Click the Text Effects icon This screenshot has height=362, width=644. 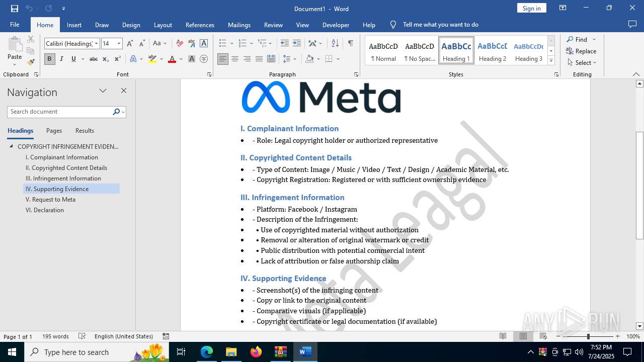(133, 59)
